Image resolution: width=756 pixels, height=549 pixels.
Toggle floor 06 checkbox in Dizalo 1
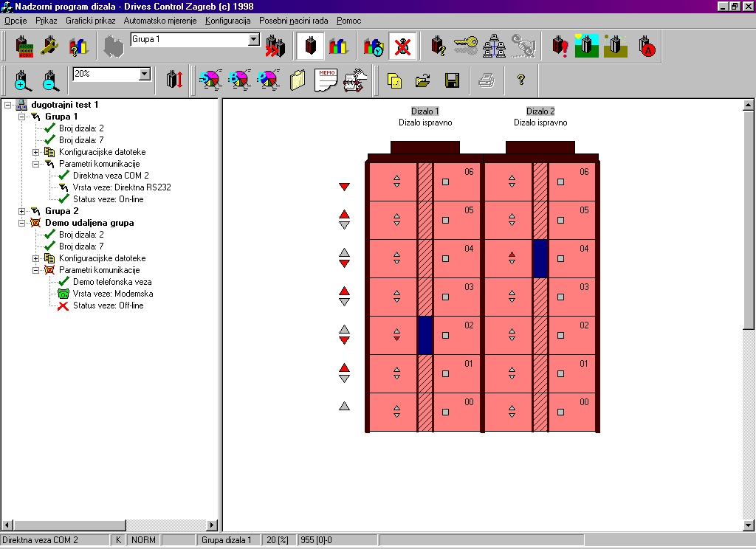click(445, 182)
